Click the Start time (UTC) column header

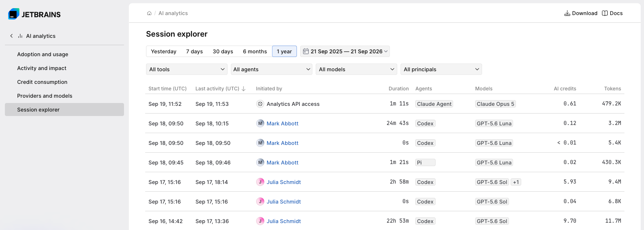pos(167,88)
